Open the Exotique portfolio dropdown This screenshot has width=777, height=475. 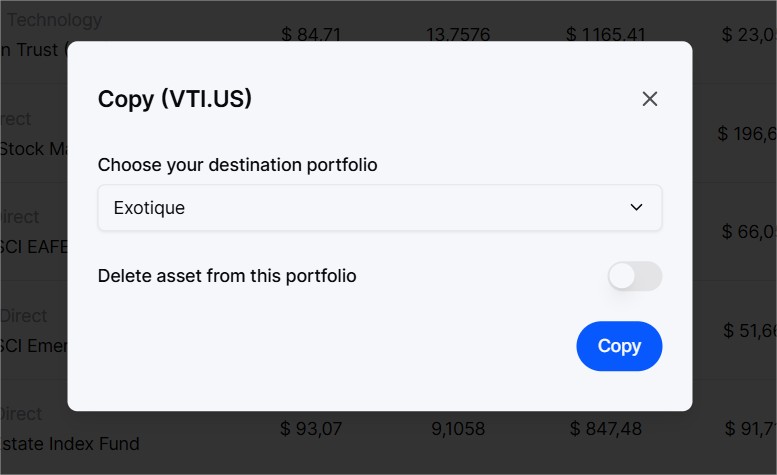pyautogui.click(x=380, y=208)
